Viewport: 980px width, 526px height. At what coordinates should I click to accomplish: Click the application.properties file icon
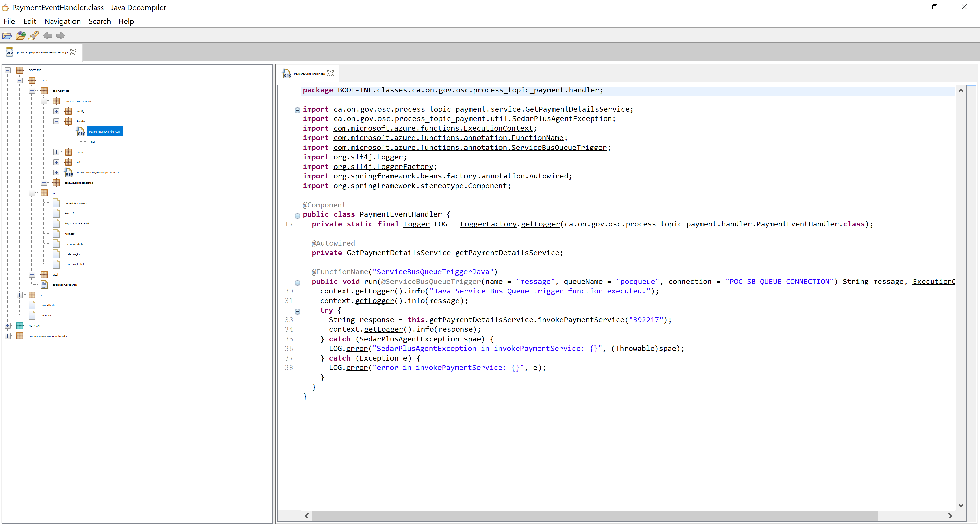pyautogui.click(x=44, y=285)
